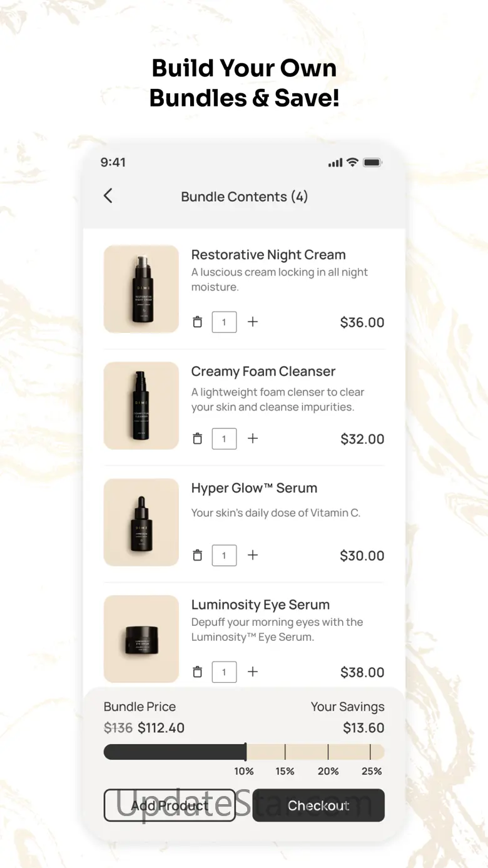Remove Creamy Foam Cleanser via trash icon
Screen dimensions: 488x868
197,439
